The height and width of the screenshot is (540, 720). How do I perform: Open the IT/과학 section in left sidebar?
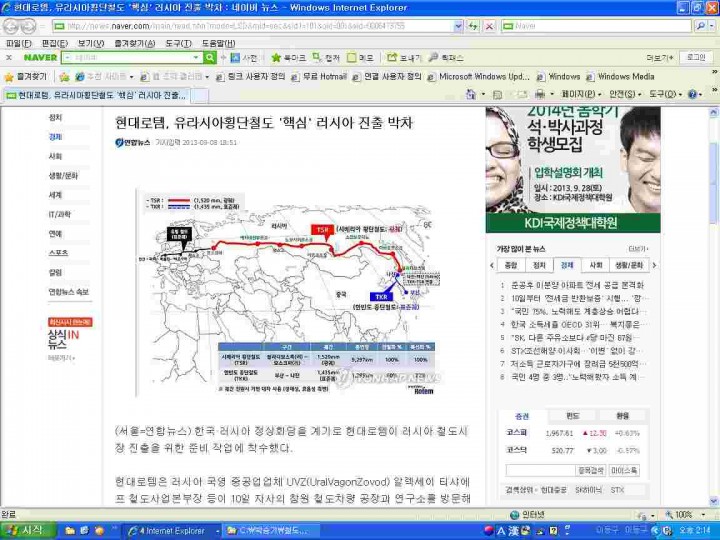[x=60, y=214]
